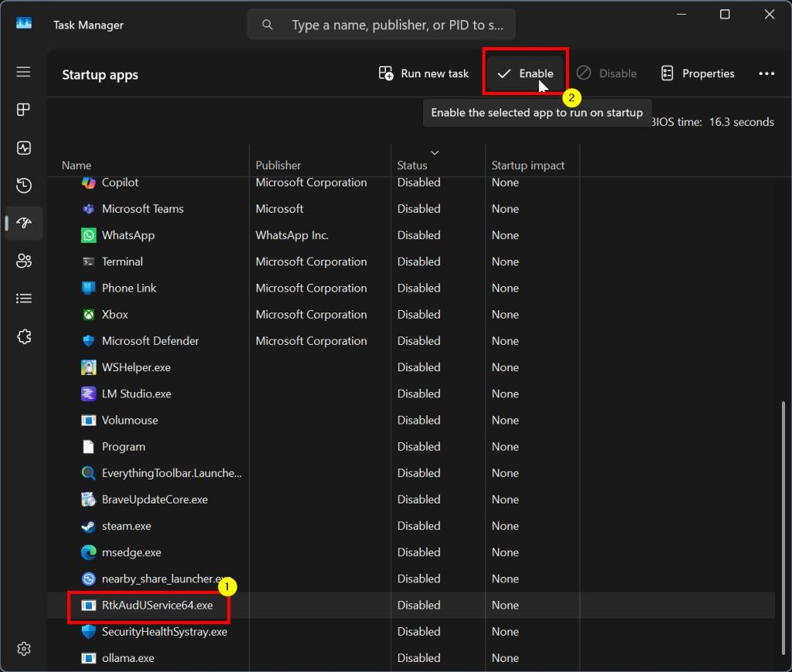This screenshot has width=792, height=672.
Task: Click the BraveUpdateCore.exe icon
Action: (88, 500)
